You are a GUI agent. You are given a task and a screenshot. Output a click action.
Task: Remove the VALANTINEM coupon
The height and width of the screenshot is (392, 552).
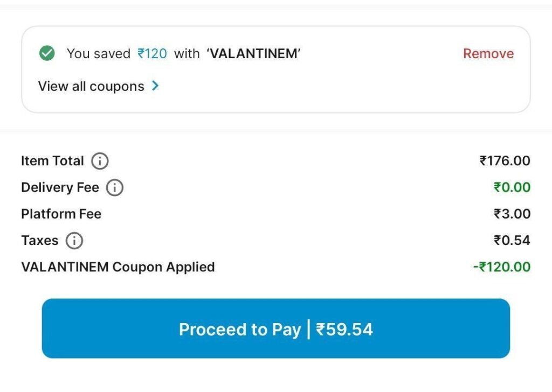click(488, 53)
